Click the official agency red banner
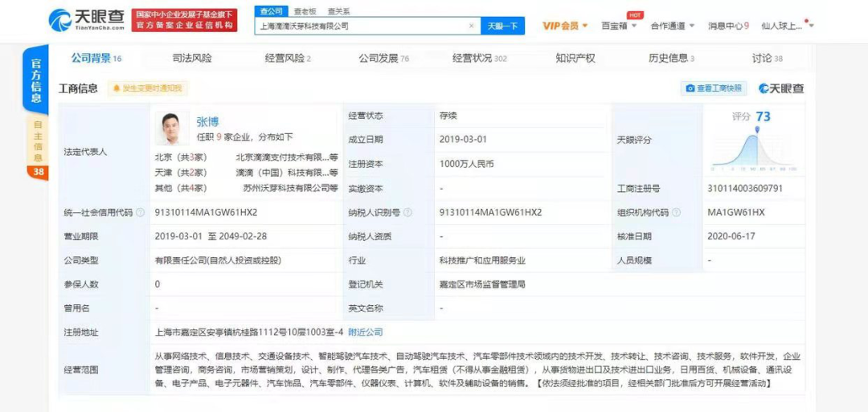The image size is (868, 412). (184, 20)
